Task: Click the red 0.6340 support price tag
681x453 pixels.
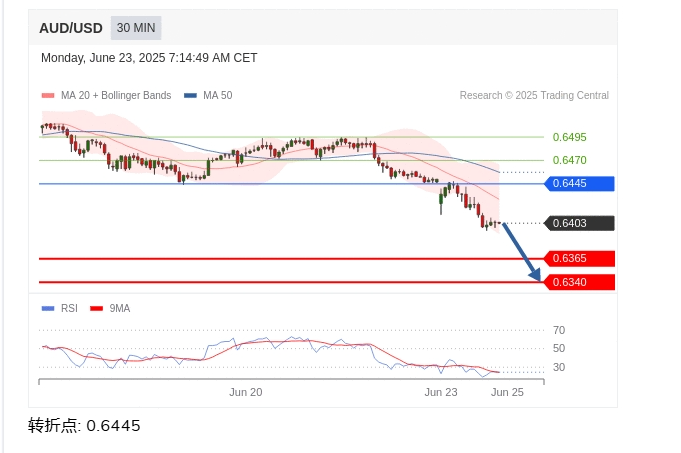Action: [580, 282]
